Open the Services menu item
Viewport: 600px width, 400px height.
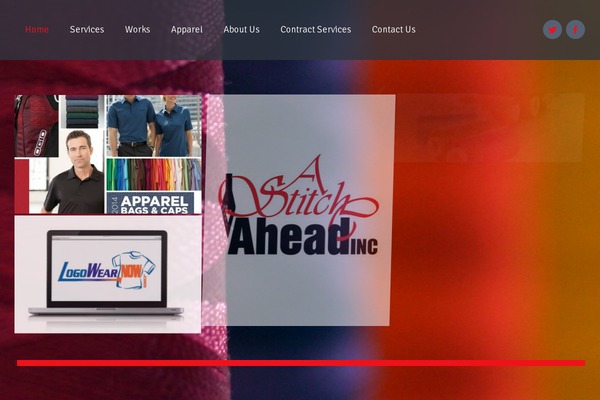coord(87,29)
